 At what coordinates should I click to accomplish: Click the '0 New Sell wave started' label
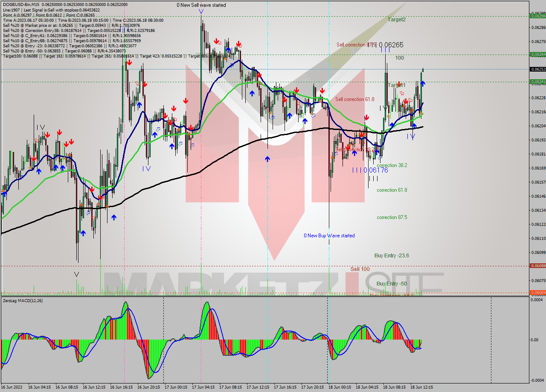coord(201,5)
